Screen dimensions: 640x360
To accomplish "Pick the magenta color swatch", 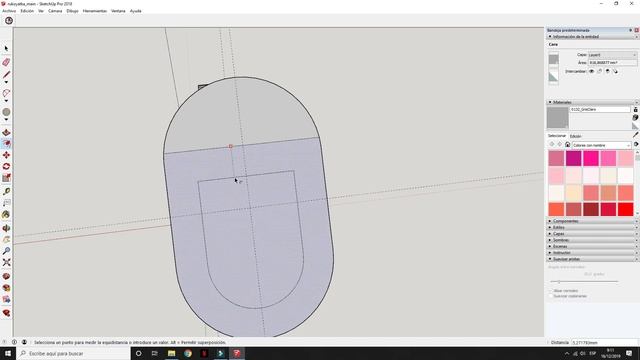I will click(x=573, y=158).
